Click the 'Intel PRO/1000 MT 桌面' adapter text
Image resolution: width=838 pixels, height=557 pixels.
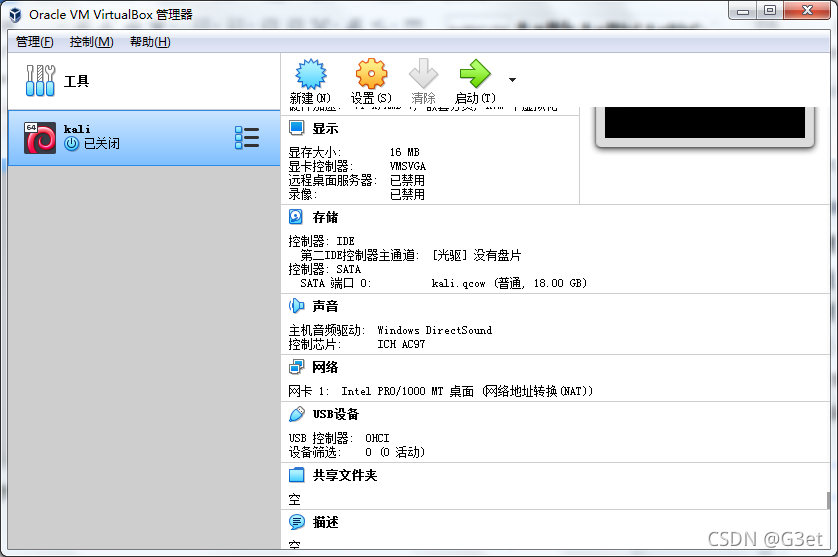407,391
